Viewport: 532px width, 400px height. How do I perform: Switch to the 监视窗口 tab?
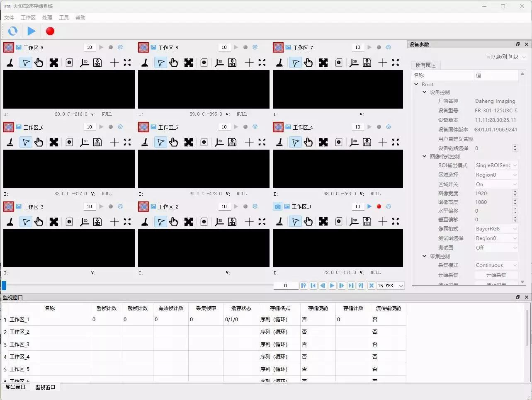(x=45, y=387)
